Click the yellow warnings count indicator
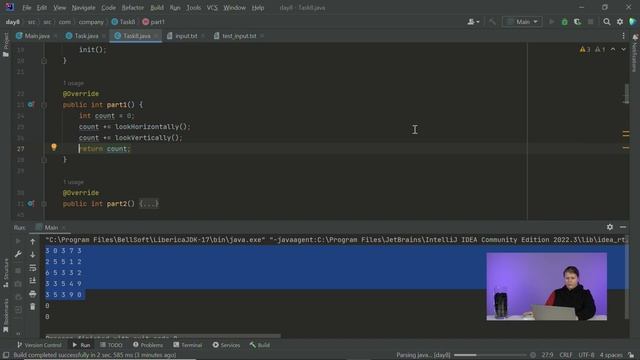The image size is (640, 360). pos(584,49)
